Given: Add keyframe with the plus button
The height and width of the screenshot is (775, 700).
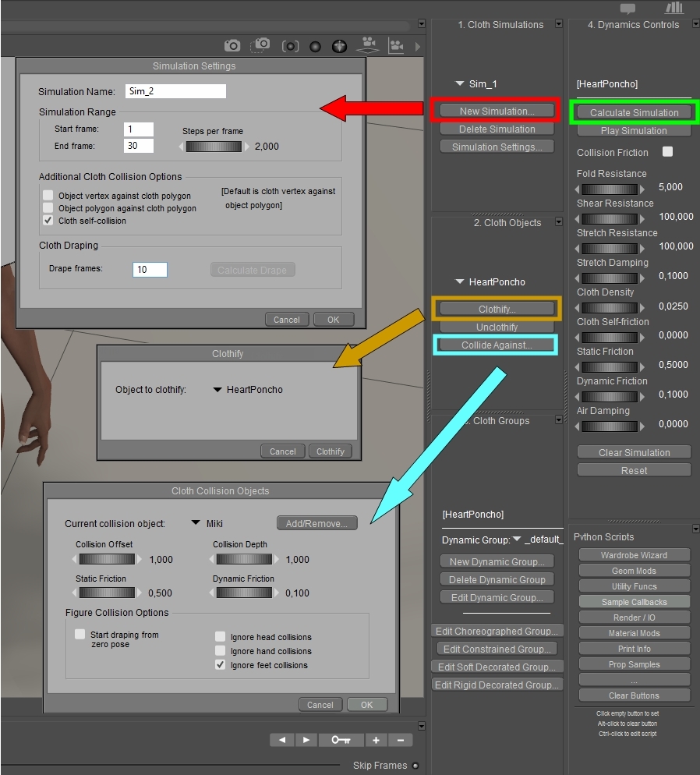Looking at the screenshot, I should click(376, 740).
